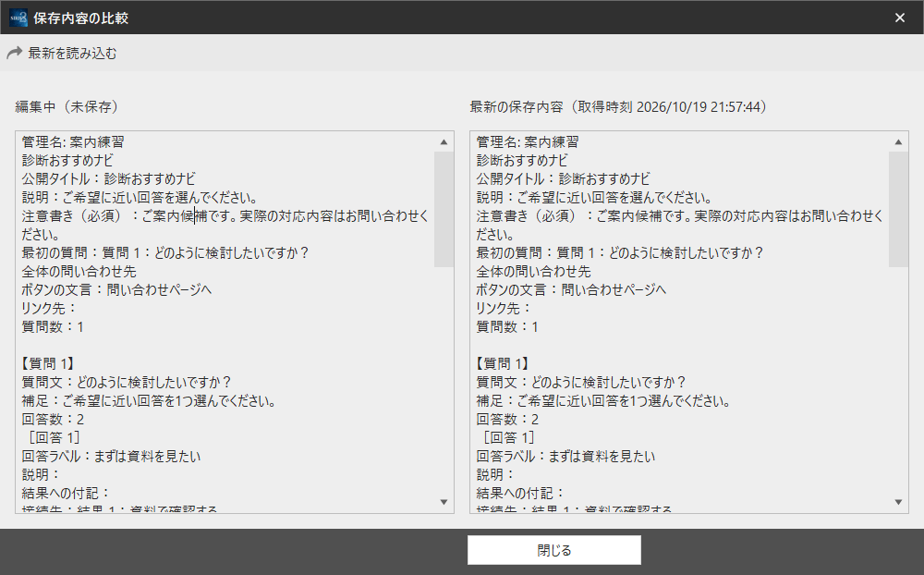924x575 pixels.
Task: Click リンク先： line in the 編集中 panel
Action: pos(49,309)
